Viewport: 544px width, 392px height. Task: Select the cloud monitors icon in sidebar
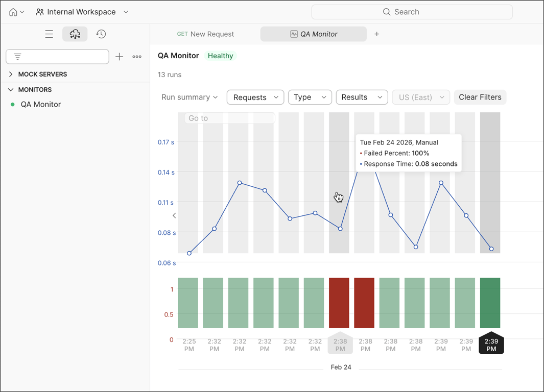[75, 34]
